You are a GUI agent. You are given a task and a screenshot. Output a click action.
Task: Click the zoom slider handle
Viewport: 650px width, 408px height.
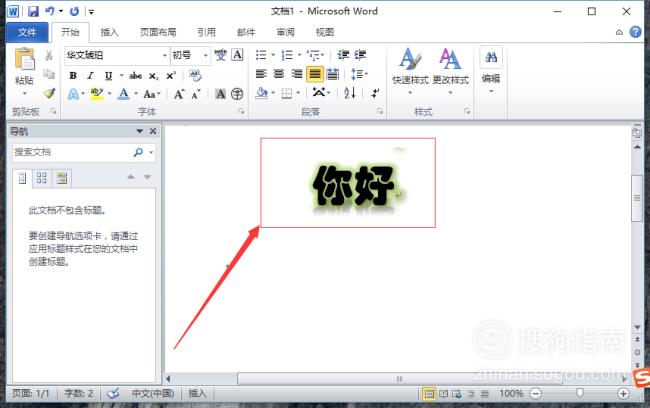(x=580, y=393)
